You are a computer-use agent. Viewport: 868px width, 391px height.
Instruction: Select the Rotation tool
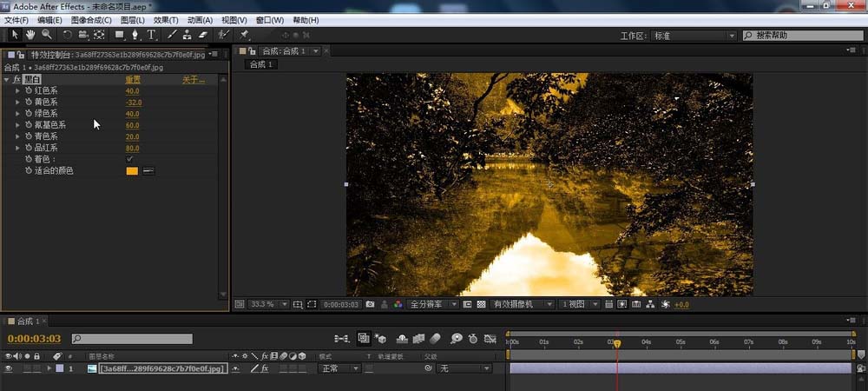coord(66,35)
